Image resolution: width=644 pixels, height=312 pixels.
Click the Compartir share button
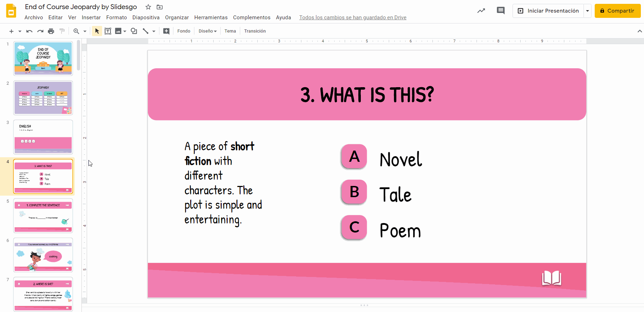pyautogui.click(x=617, y=11)
